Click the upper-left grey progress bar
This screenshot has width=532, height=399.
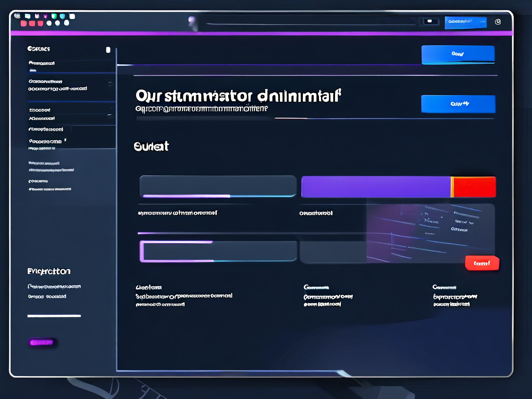218,187
